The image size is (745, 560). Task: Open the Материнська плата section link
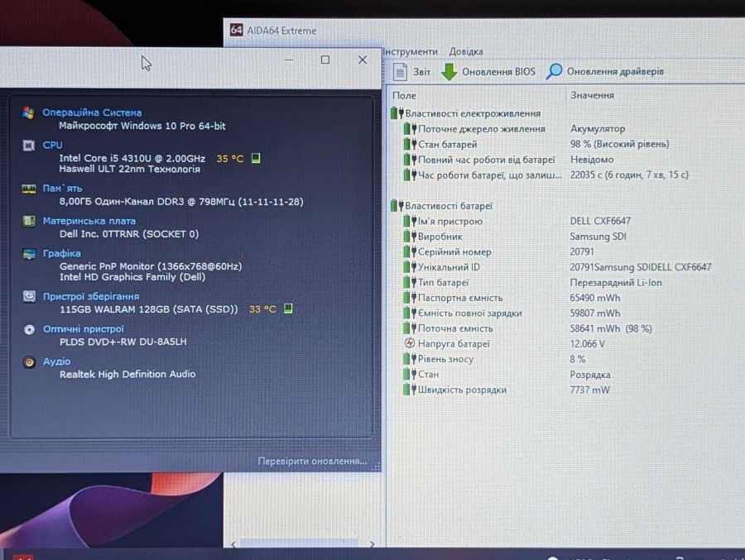[x=89, y=221]
